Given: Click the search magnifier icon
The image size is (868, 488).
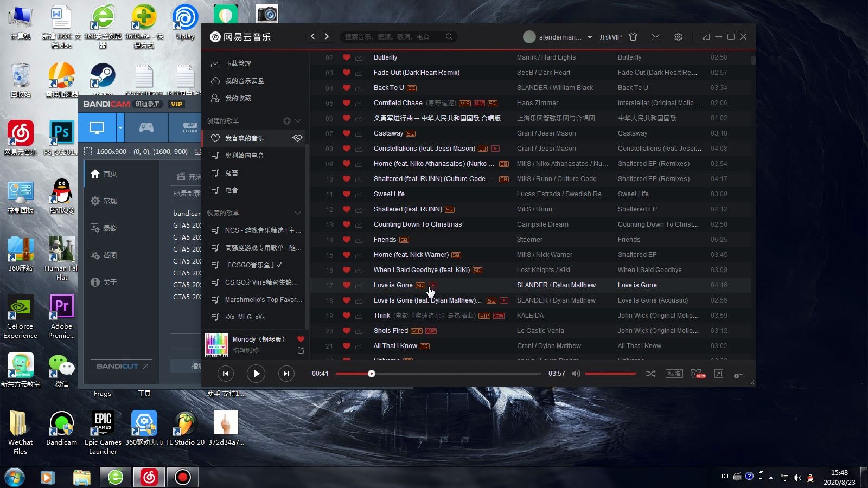Looking at the screenshot, I should point(449,37).
